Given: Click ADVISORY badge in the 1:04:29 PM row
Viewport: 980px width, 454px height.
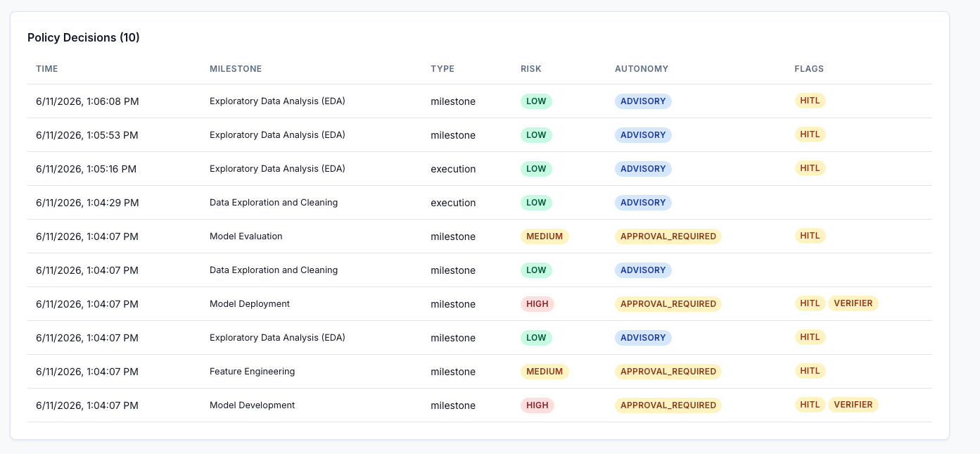Looking at the screenshot, I should (x=643, y=203).
